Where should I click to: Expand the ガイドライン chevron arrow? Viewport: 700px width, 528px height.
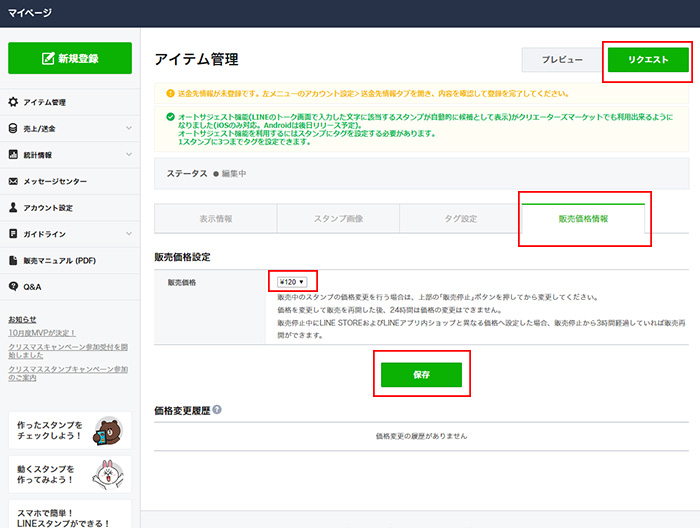tap(129, 234)
